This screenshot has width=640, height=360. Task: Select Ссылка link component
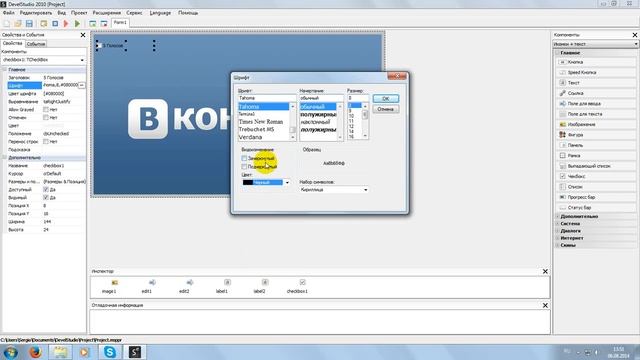[x=596, y=93]
